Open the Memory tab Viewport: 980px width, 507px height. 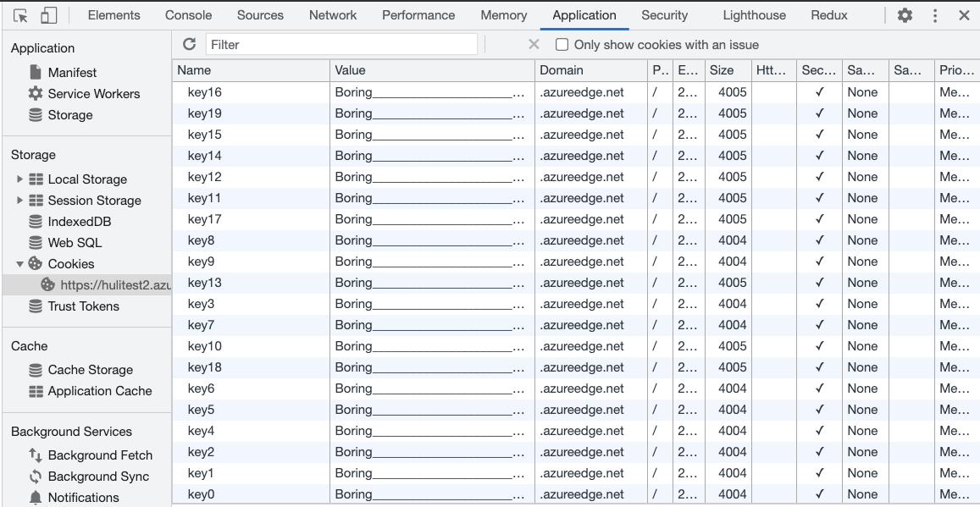504,15
